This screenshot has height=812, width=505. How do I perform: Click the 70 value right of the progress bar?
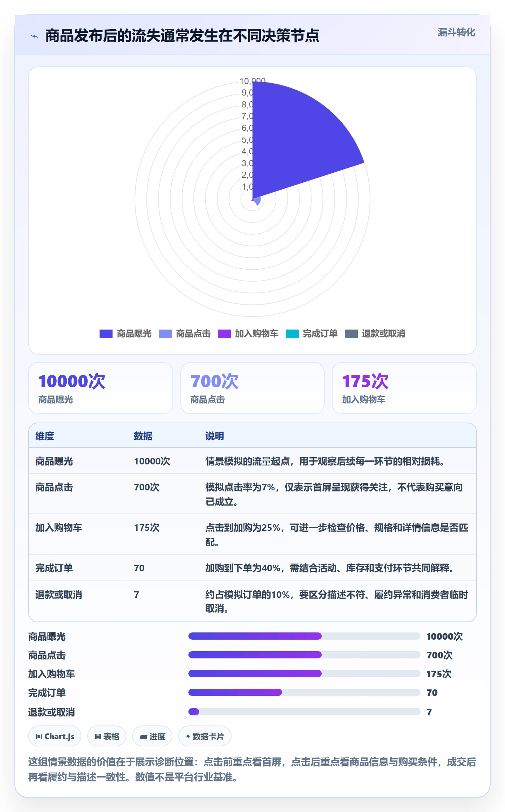432,693
